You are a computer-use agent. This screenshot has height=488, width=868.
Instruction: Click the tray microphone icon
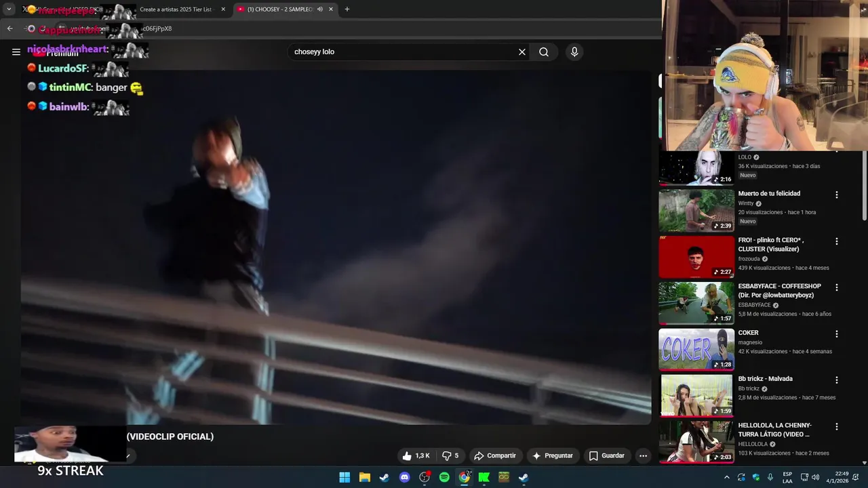pos(770,477)
